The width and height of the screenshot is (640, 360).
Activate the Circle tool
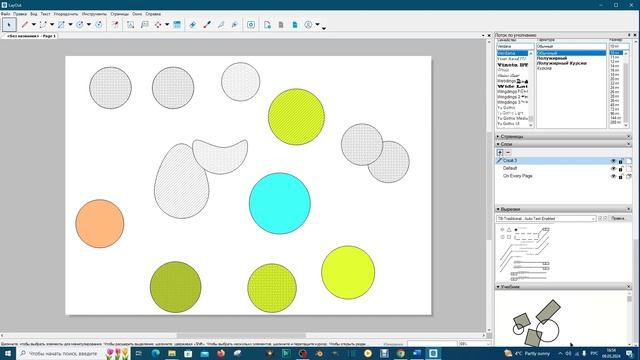[x=80, y=24]
